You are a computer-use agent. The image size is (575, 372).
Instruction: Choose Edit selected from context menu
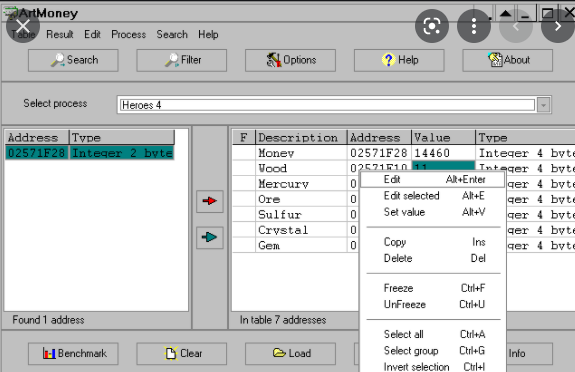click(x=433, y=196)
